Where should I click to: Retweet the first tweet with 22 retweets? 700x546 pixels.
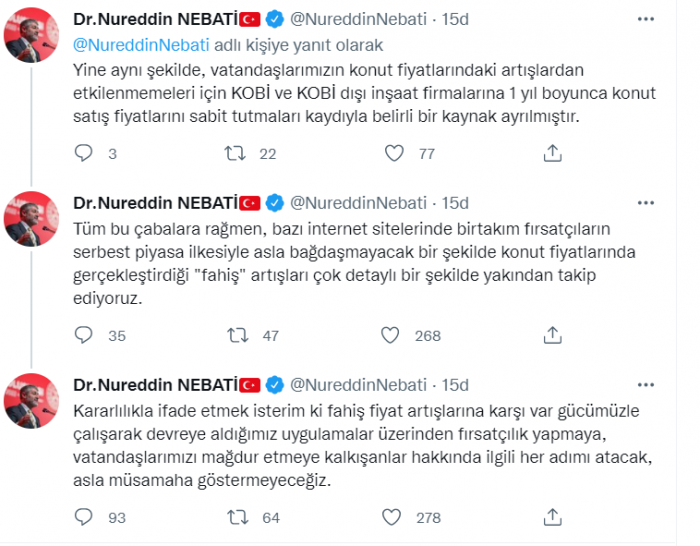pos(237,154)
